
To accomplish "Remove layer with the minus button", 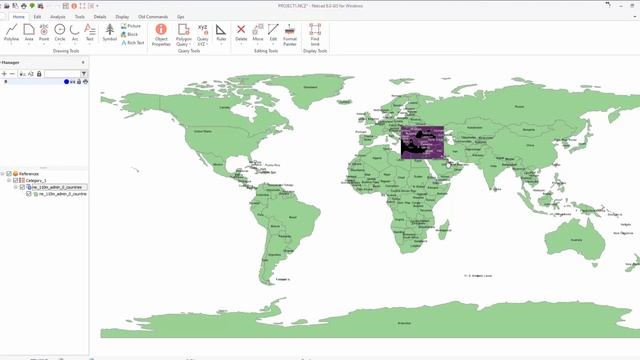I will click(12, 74).
